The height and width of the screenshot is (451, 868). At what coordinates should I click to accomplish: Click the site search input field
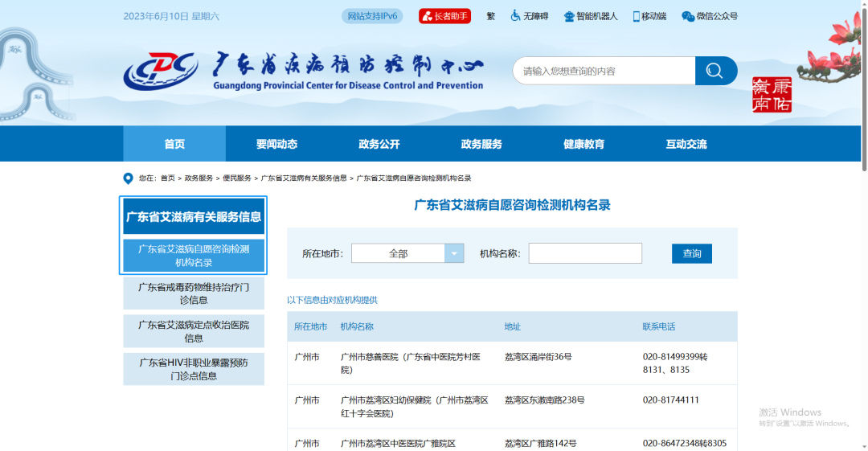click(604, 71)
